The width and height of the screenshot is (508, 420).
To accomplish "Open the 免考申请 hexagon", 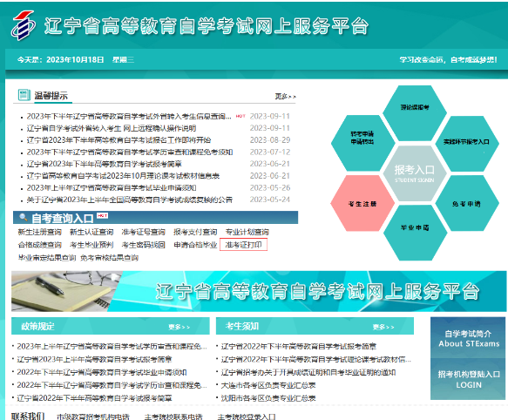I will [466, 204].
